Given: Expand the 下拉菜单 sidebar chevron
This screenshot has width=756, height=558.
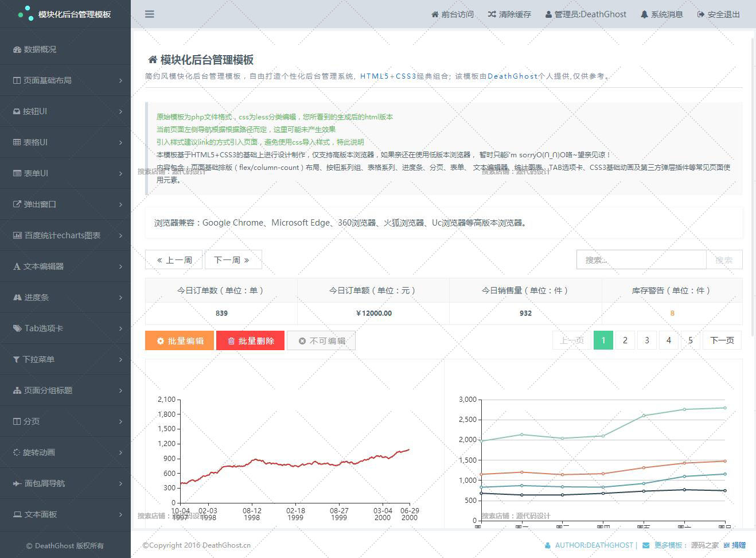Looking at the screenshot, I should pos(120,359).
